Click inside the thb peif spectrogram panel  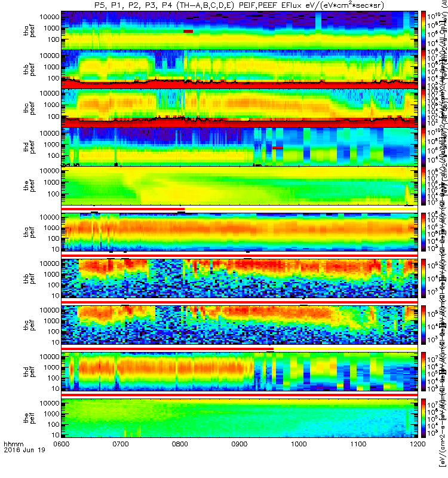(x=240, y=278)
